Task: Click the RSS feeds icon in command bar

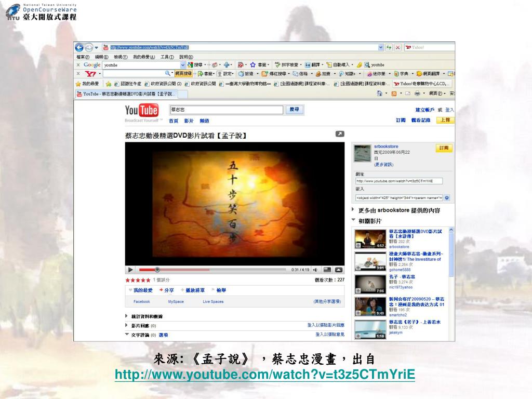Action: click(x=394, y=94)
